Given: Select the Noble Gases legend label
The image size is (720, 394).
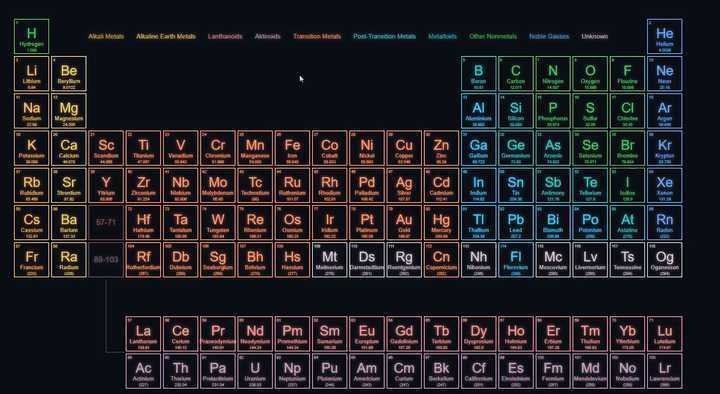Looking at the screenshot, I should [x=549, y=36].
